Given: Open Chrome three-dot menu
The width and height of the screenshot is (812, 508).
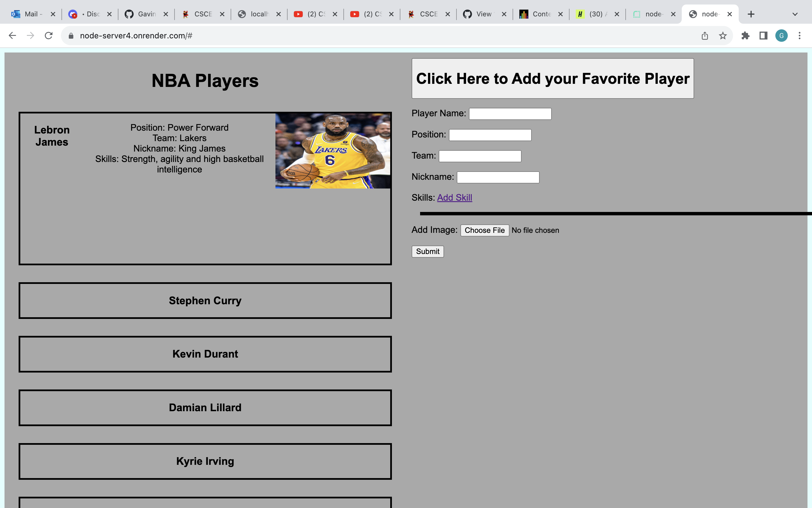Looking at the screenshot, I should point(800,36).
